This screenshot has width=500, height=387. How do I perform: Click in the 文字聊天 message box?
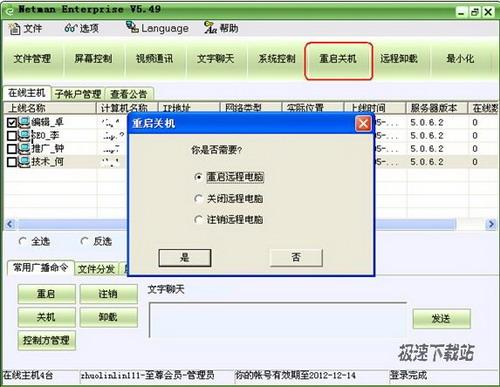tap(278, 320)
